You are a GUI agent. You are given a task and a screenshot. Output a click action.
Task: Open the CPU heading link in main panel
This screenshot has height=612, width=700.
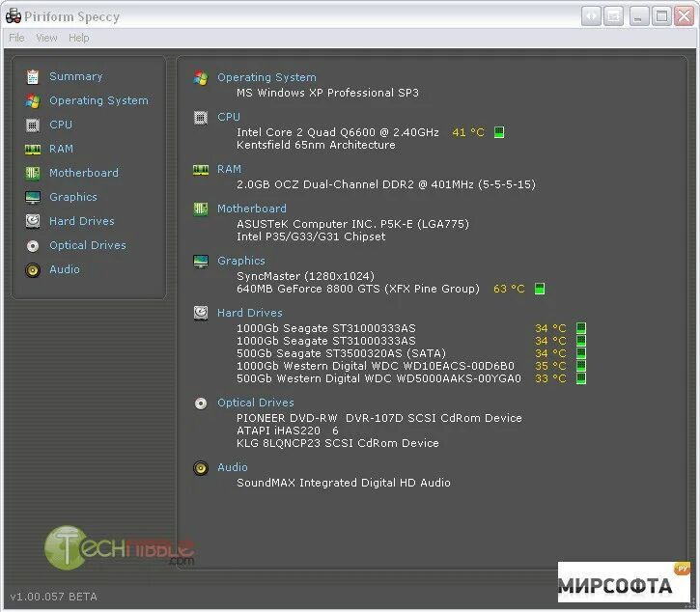coord(229,118)
